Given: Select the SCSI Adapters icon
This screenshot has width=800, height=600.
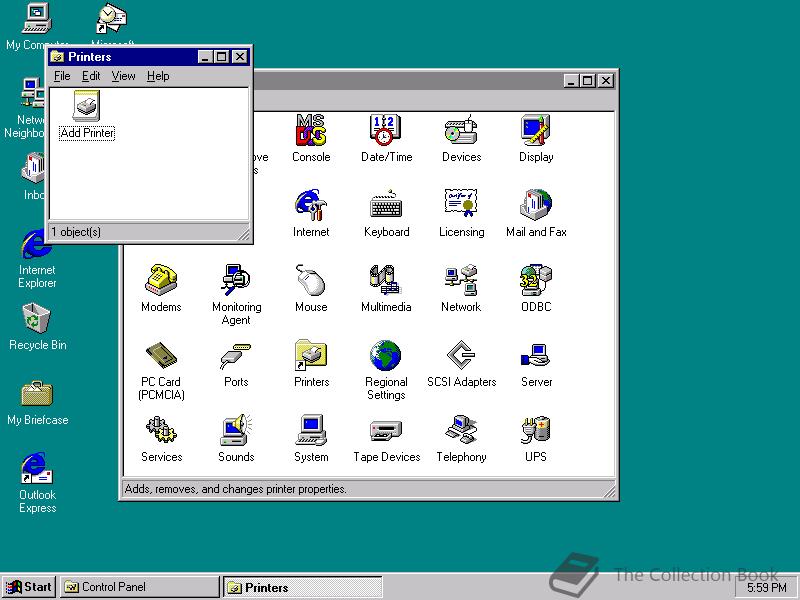Looking at the screenshot, I should click(461, 355).
